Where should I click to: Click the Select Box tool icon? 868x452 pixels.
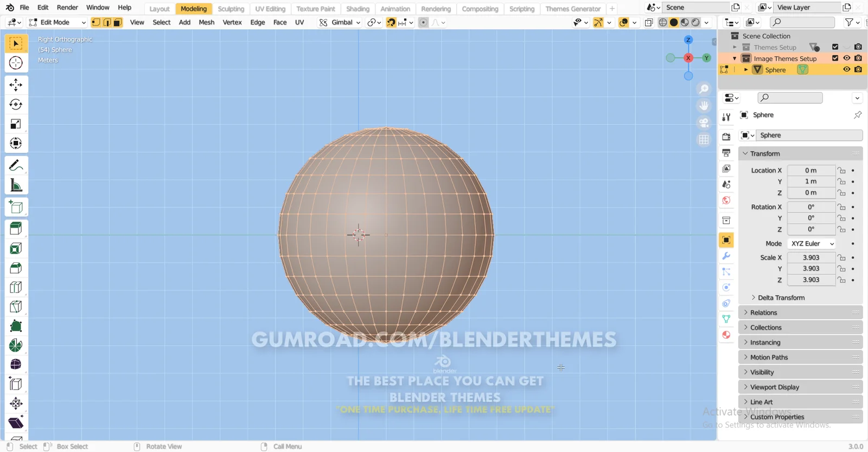click(x=16, y=43)
